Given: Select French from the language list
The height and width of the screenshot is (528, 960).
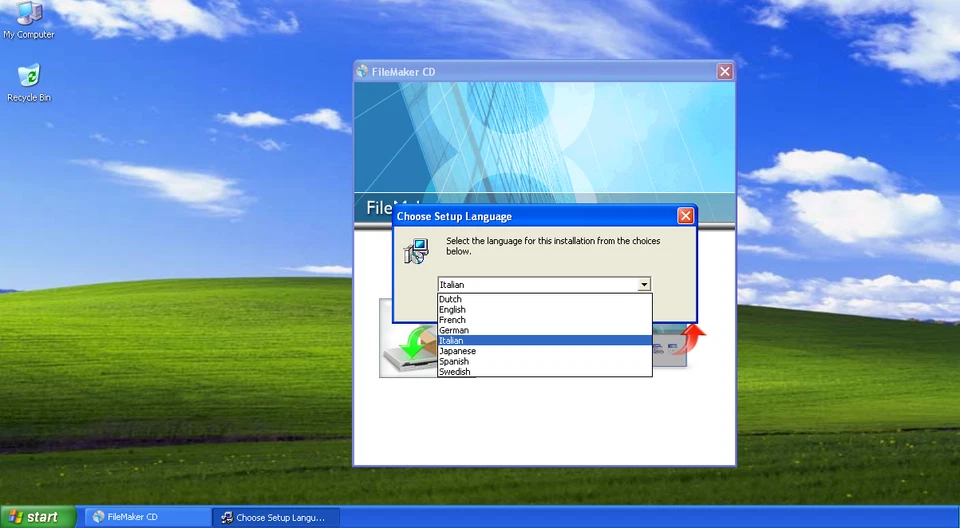Looking at the screenshot, I should tap(545, 320).
